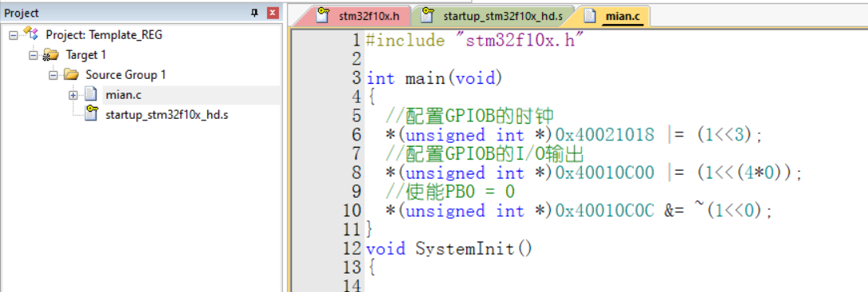868x292 pixels.
Task: Click the Project panel title
Action: tap(22, 13)
